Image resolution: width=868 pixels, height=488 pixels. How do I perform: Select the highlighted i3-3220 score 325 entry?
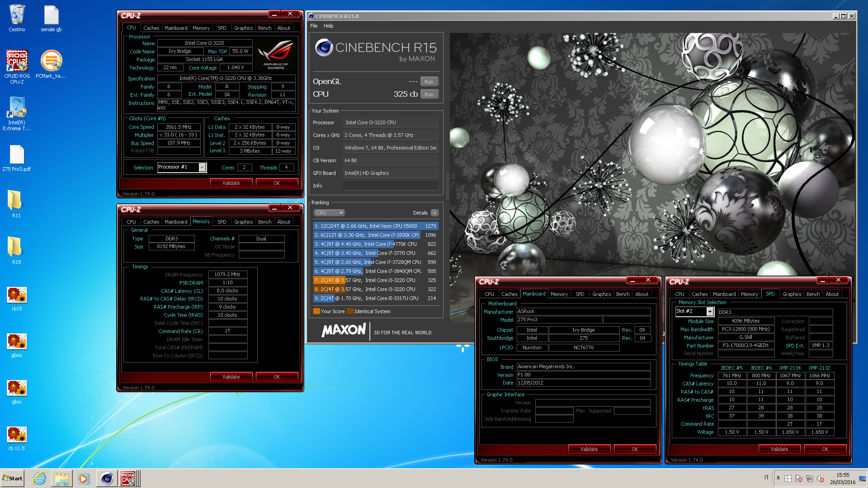tap(375, 280)
